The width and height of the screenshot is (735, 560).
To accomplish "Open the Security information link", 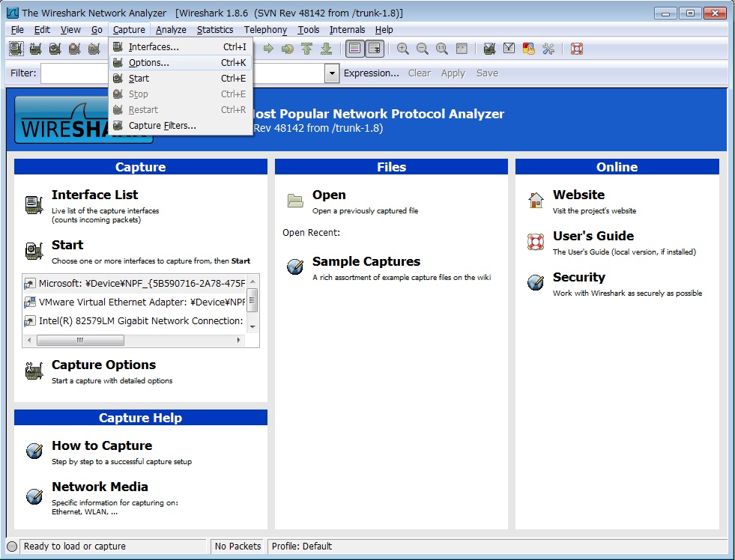I will (579, 277).
